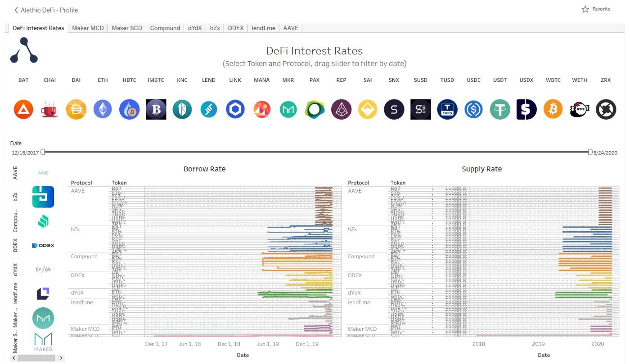The height and width of the screenshot is (364, 630).
Task: Select the KNC token icon
Action: pos(182,109)
